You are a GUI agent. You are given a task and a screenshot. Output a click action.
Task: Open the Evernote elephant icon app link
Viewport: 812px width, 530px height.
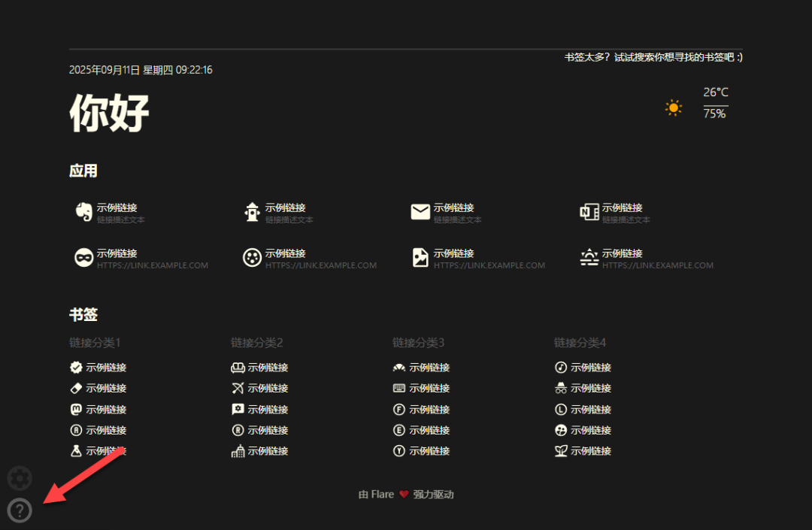(110, 213)
